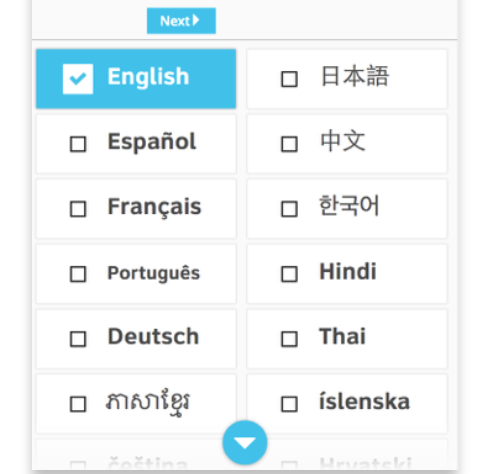Image resolution: width=477 pixels, height=474 pixels.
Task: Choose the partially visible čeština tile
Action: click(x=136, y=455)
